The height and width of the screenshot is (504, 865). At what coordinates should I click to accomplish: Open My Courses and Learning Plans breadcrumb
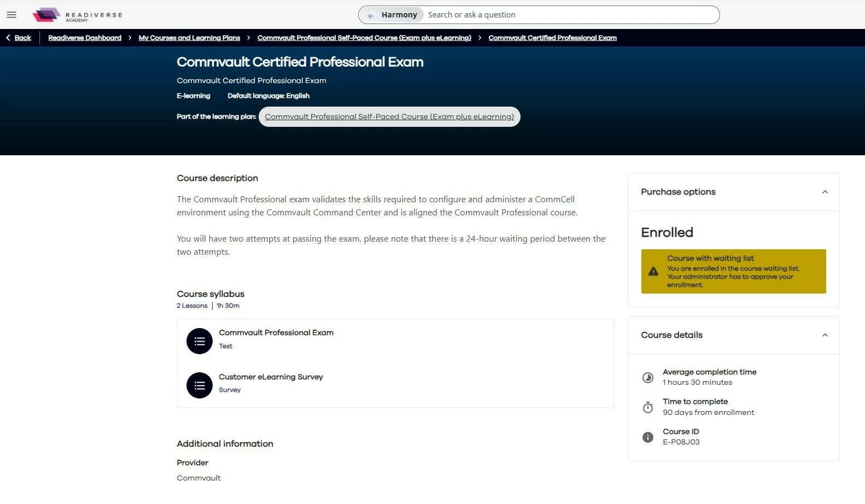(x=189, y=38)
